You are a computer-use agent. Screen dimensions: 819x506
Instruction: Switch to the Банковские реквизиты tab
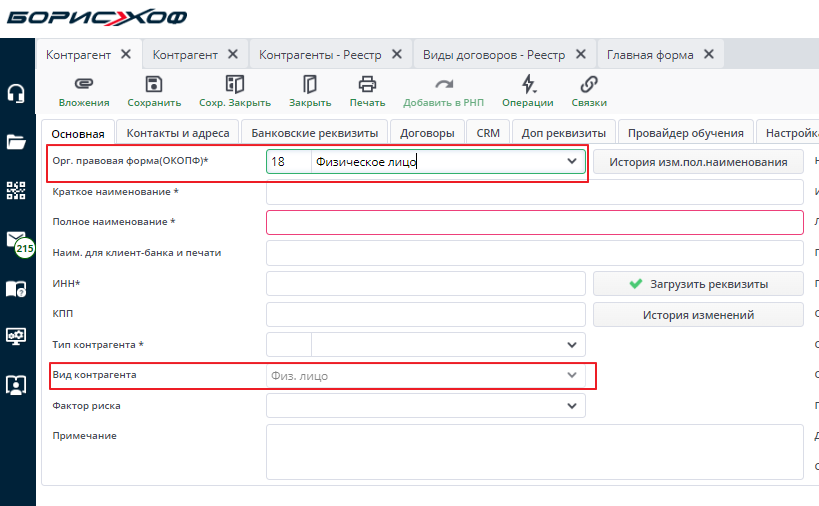point(314,132)
